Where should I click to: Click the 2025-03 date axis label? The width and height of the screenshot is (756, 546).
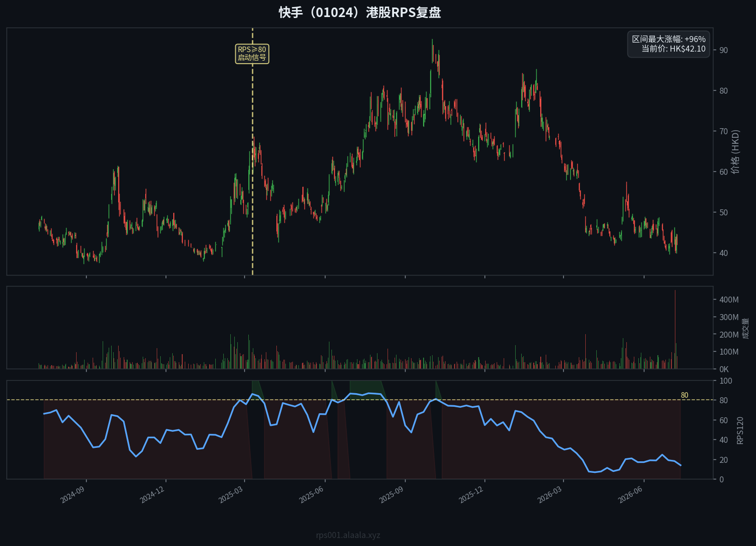(231, 494)
